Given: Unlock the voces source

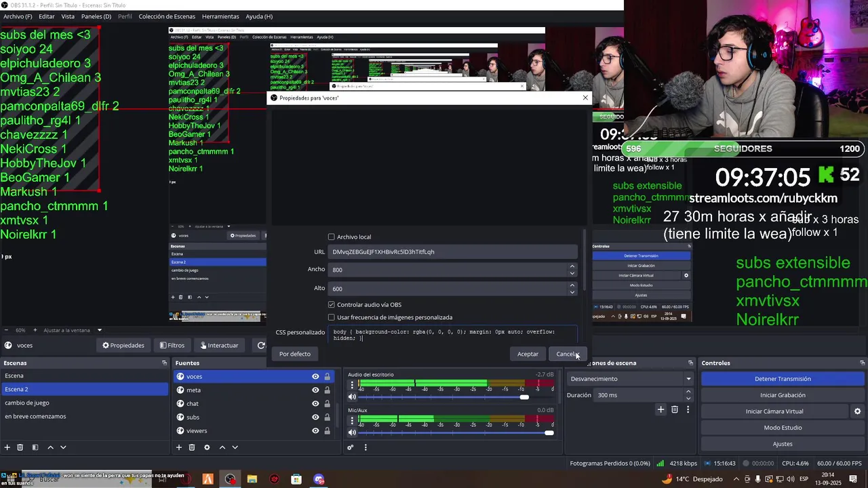Looking at the screenshot, I should [328, 377].
